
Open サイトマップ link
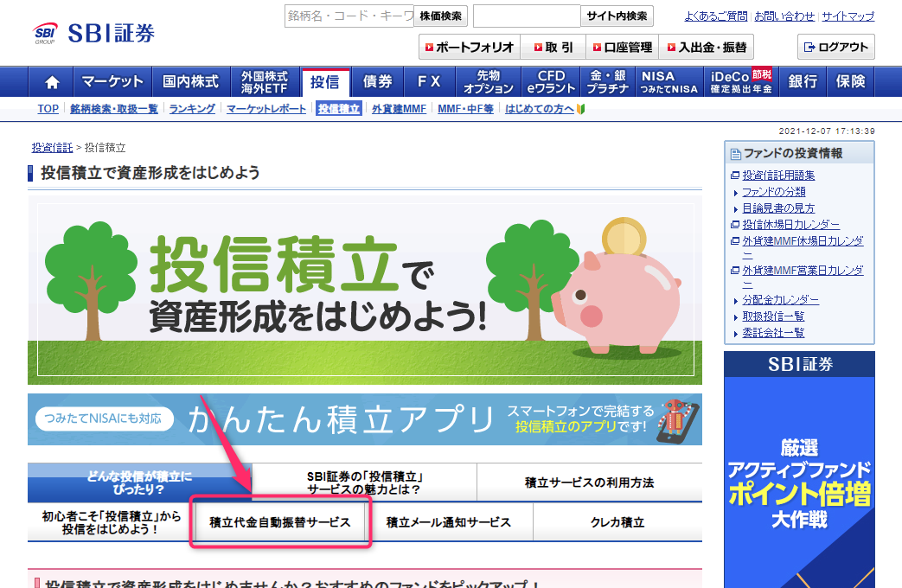point(848,16)
